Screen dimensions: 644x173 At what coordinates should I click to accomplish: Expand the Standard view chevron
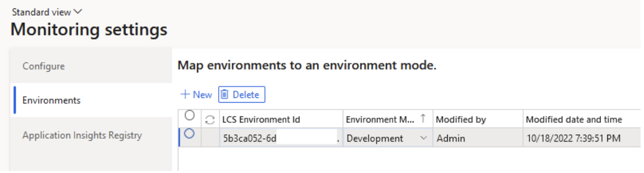pyautogui.click(x=78, y=12)
